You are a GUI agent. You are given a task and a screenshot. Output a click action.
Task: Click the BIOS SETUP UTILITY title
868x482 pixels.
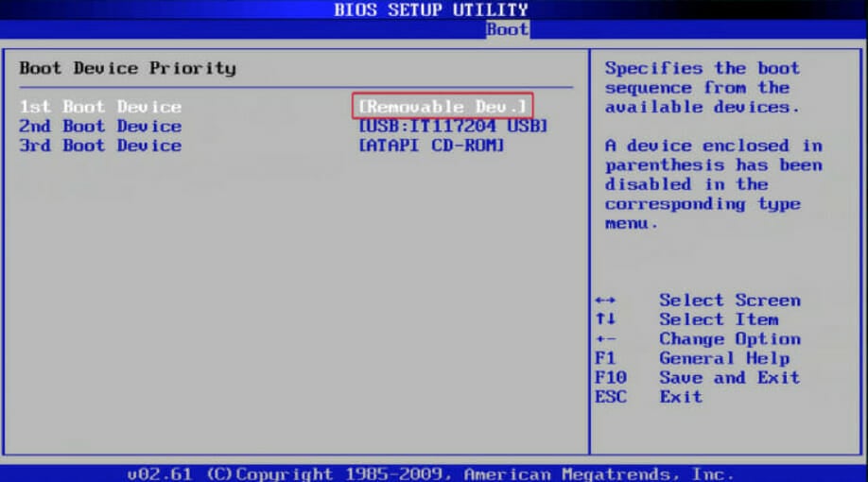tap(430, 9)
